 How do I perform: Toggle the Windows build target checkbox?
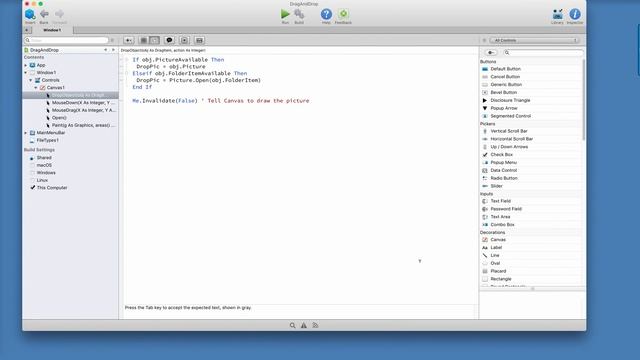click(x=32, y=173)
